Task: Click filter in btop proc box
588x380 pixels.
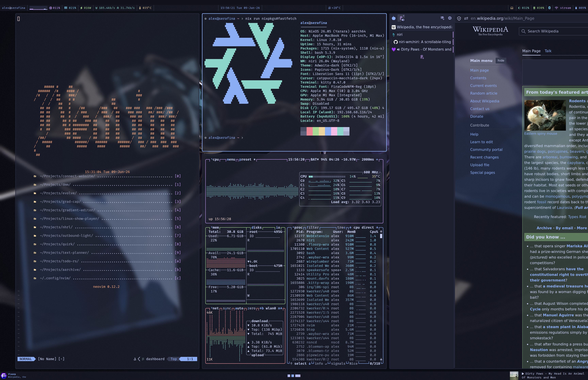Action: (313, 227)
